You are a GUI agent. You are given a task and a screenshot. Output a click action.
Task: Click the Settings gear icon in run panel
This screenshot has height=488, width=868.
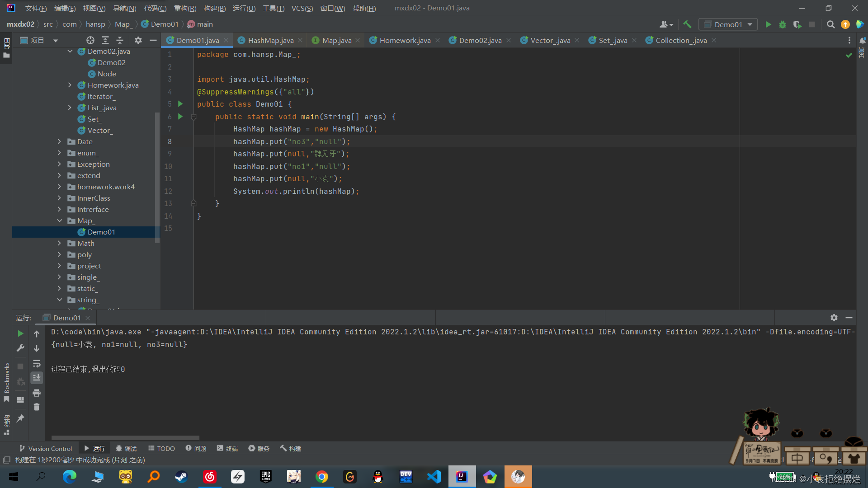click(834, 317)
